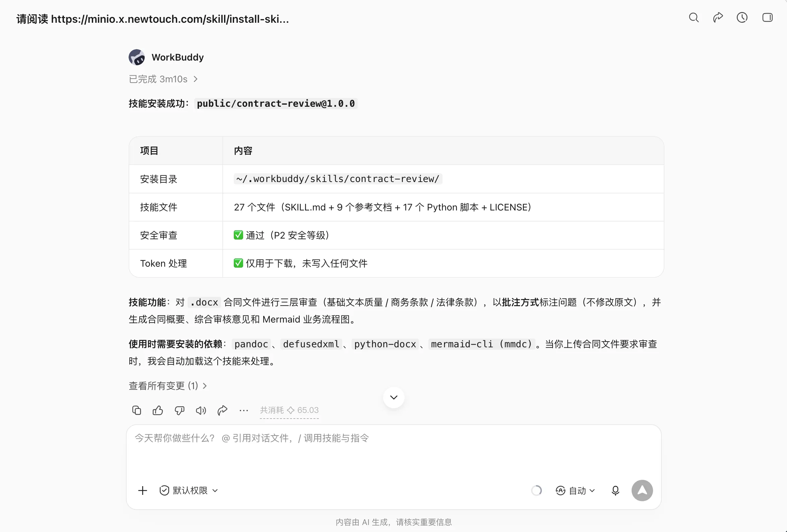Viewport: 787px width, 532px height.
Task: Click the WorkBuddy avatar
Action: (137, 57)
